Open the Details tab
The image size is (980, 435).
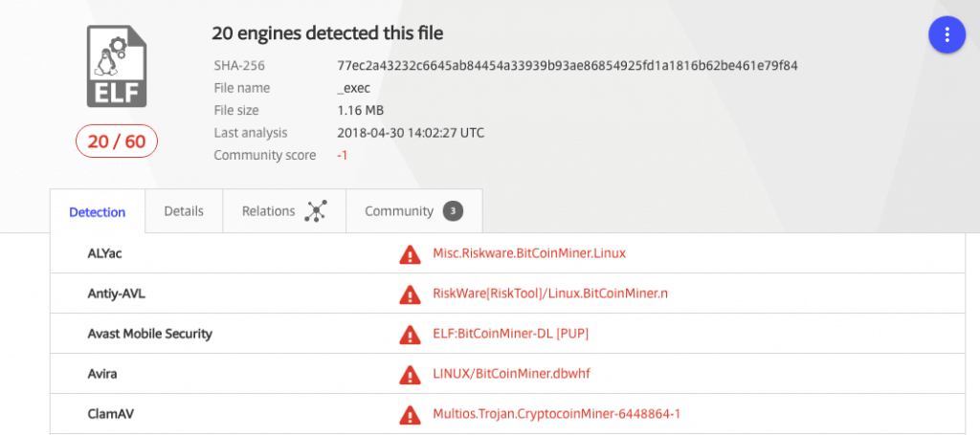coord(184,211)
